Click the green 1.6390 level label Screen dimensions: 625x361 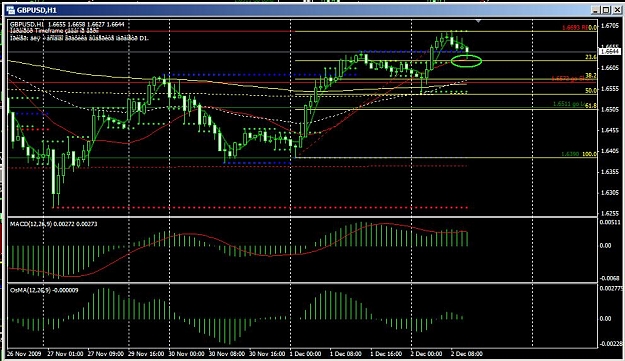tap(570, 154)
